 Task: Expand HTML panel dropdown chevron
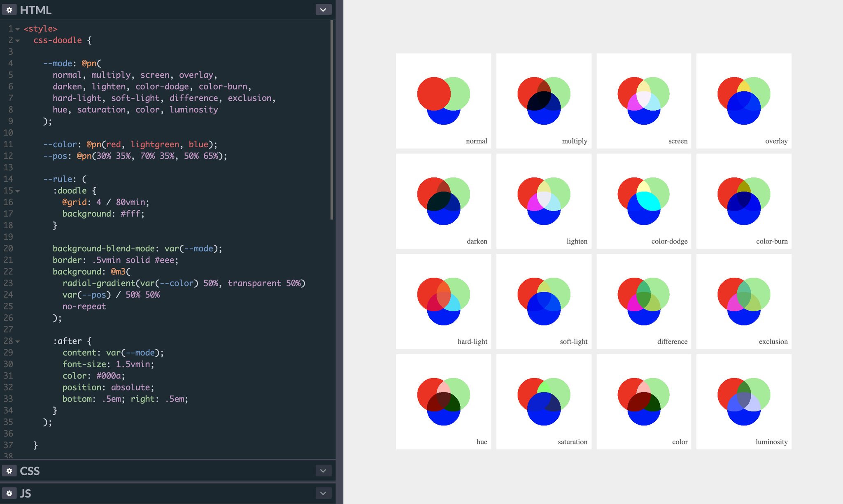coord(323,9)
